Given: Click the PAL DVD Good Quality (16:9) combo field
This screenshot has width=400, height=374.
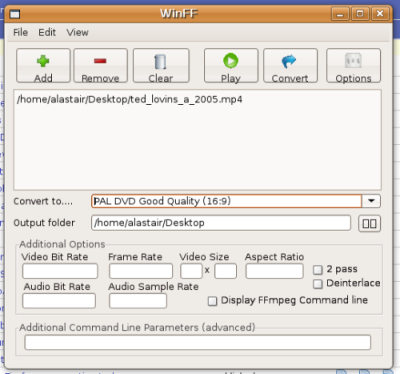Looking at the screenshot, I should pos(227,201).
